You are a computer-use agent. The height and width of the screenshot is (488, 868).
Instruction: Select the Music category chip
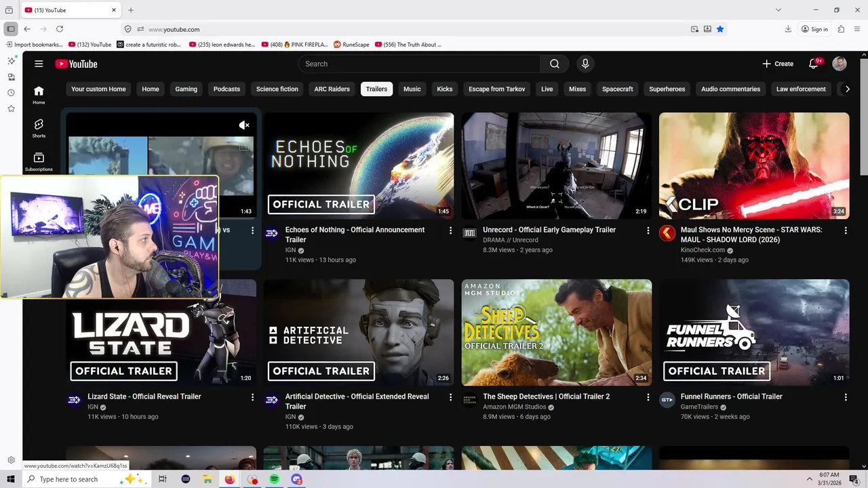coord(412,89)
